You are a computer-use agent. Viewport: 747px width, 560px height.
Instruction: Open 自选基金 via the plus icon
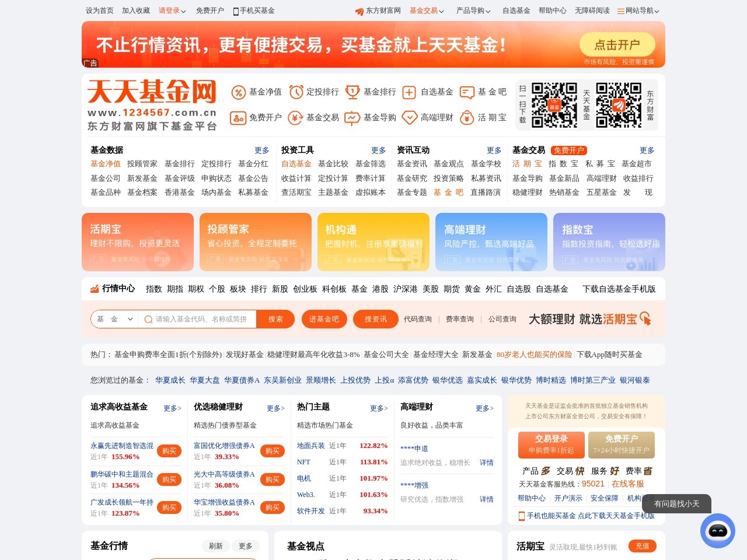(x=409, y=92)
